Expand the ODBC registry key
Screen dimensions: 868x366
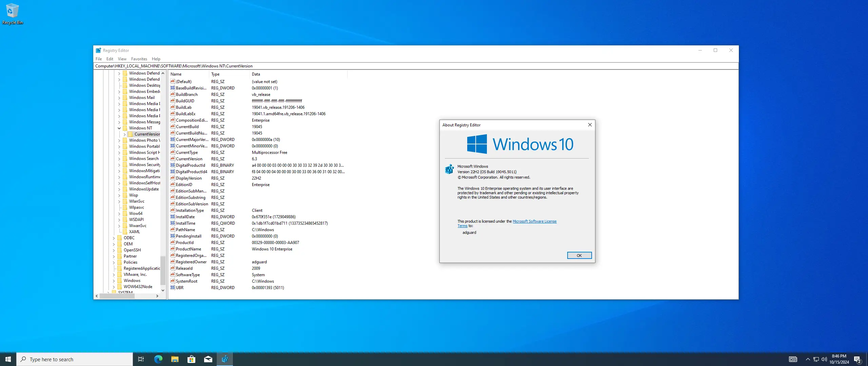[x=114, y=238]
